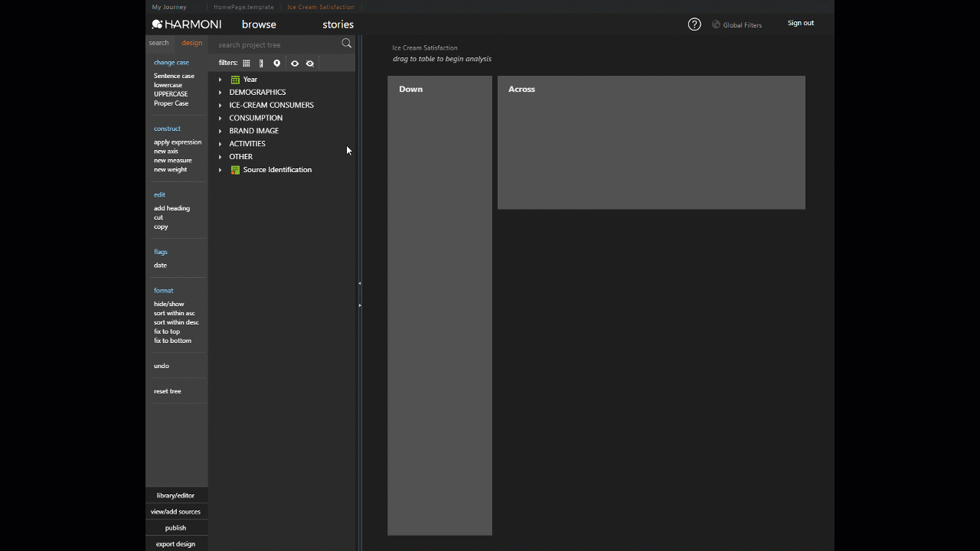Open the HomePage.template tab
Viewport: 980px width, 551px height.
243,7
